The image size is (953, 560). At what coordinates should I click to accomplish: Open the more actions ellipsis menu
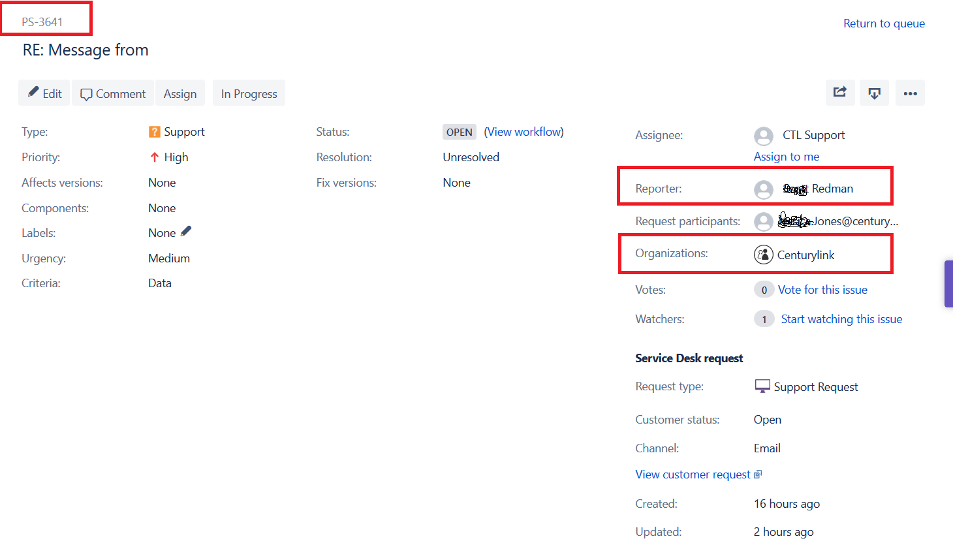click(910, 93)
